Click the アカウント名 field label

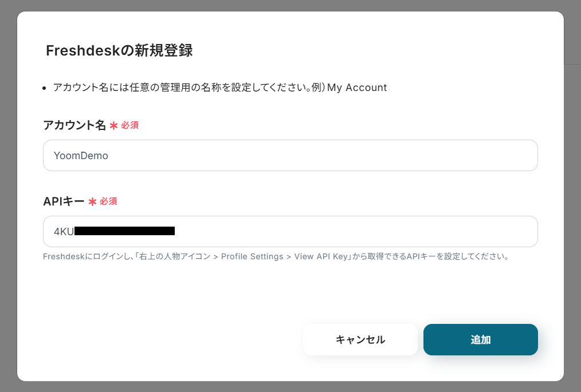pyautogui.click(x=74, y=125)
